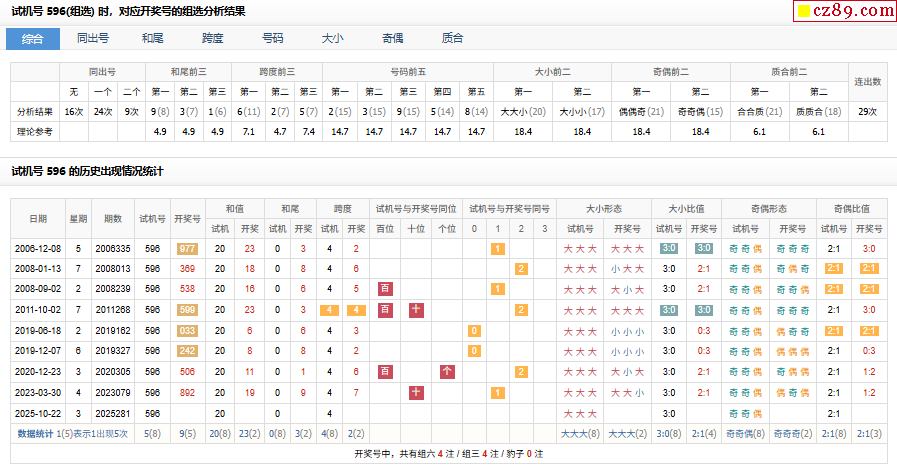The image size is (897, 470).
Task: Click the red 十 badge in the 2023-03-30 row
Action: pos(416,393)
